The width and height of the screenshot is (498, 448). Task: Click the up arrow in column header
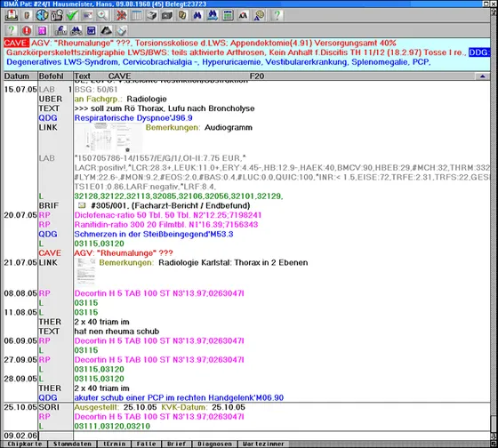point(482,76)
